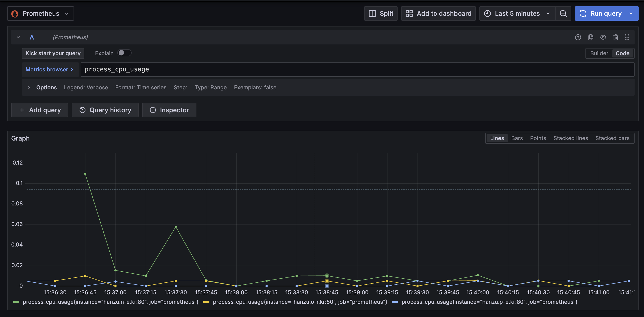644x317 pixels.
Task: Click the Type: Range option text
Action: (x=211, y=87)
